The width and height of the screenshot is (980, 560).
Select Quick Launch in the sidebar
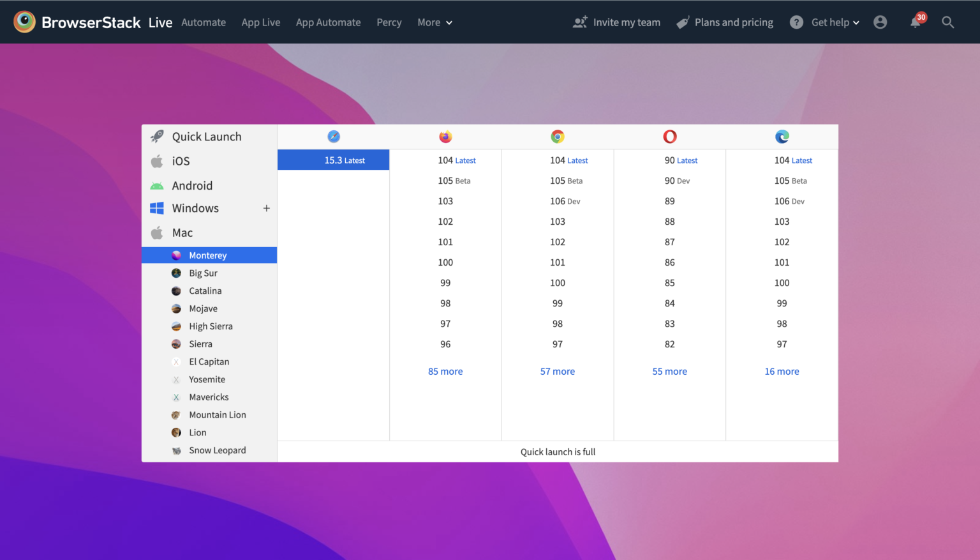tap(206, 137)
